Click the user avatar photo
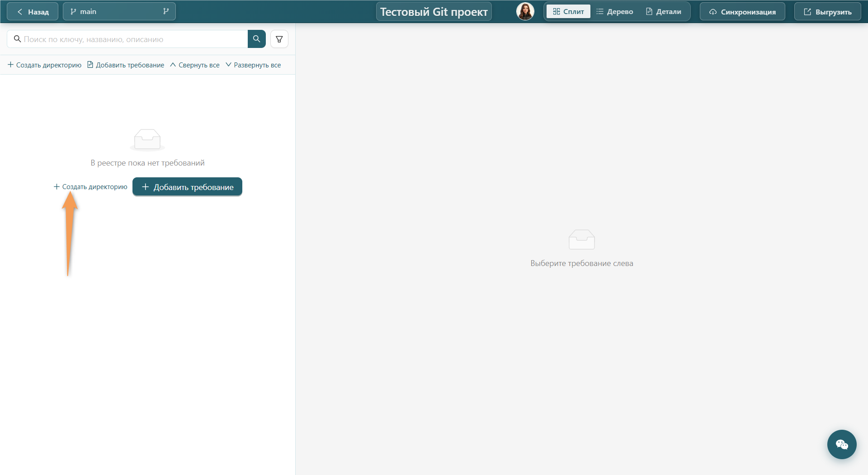Image resolution: width=868 pixels, height=475 pixels. point(525,11)
